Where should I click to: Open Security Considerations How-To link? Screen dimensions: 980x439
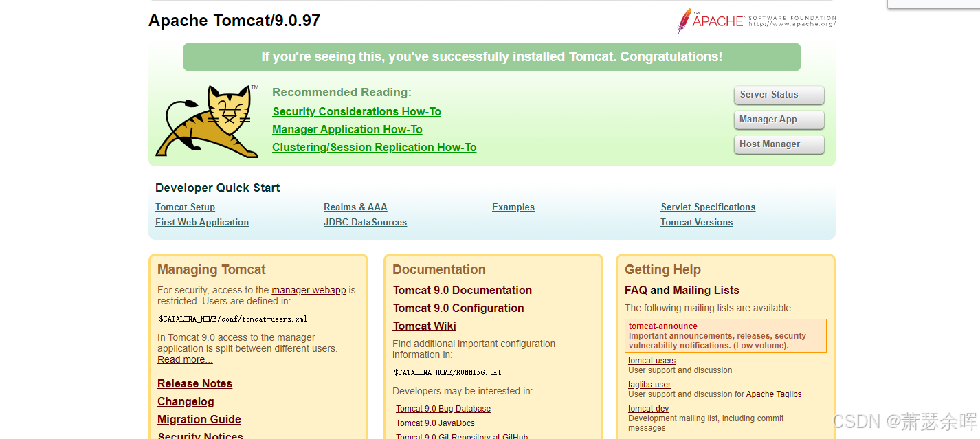click(x=357, y=111)
